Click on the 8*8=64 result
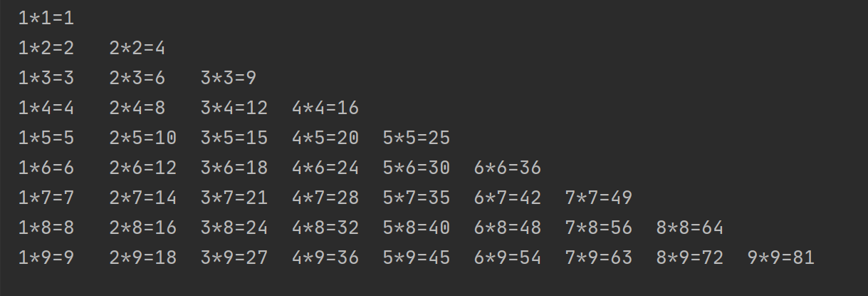The height and width of the screenshot is (296, 868). click(x=690, y=228)
